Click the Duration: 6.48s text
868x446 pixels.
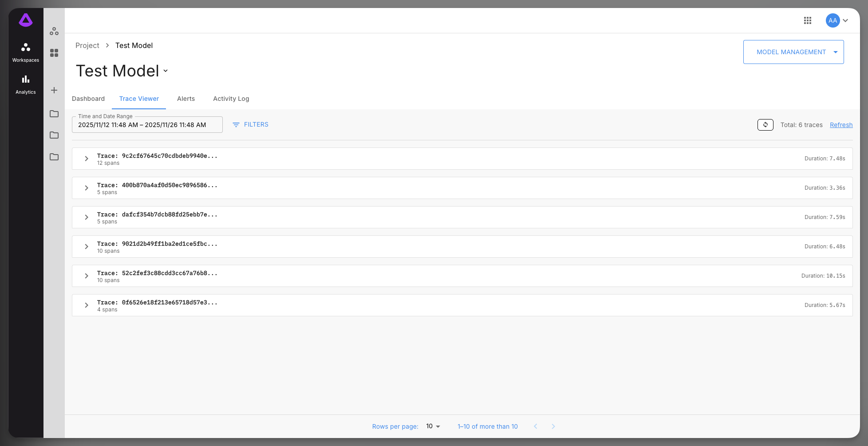coord(825,247)
